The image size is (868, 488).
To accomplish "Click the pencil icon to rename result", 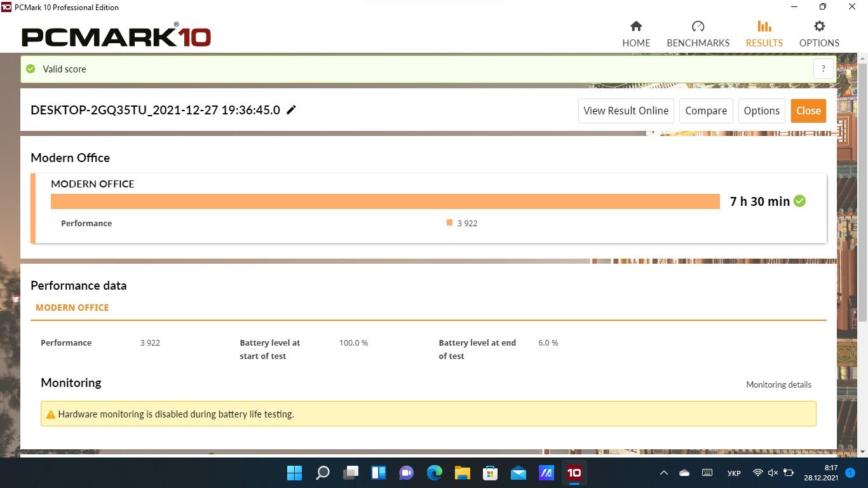I will point(291,110).
